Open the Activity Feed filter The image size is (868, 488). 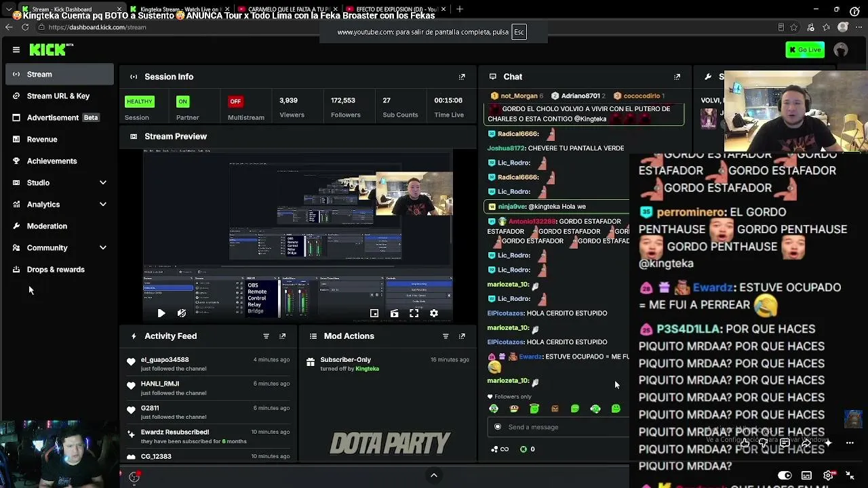[x=266, y=336]
